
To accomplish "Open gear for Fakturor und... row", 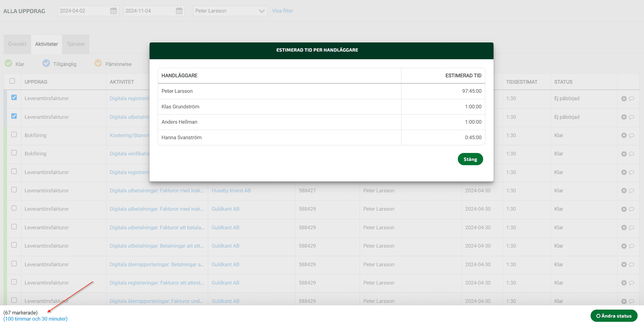I will (624, 301).
